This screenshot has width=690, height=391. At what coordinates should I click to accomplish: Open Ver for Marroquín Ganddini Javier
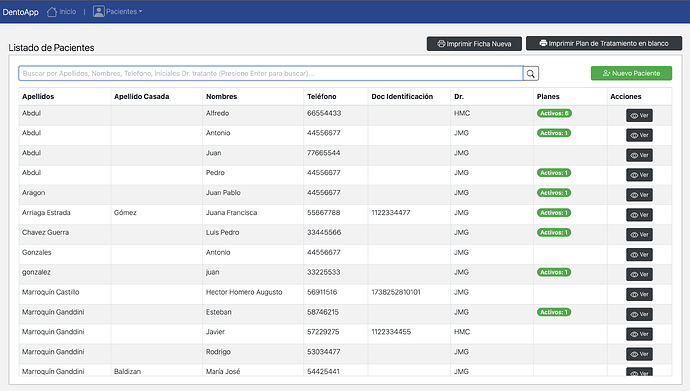639,334
